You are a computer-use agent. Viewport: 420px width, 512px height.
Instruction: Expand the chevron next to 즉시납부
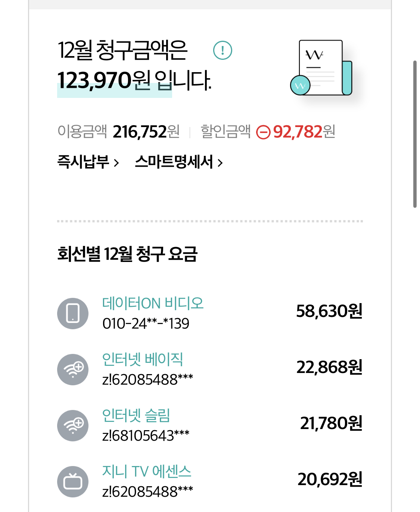coord(116,163)
